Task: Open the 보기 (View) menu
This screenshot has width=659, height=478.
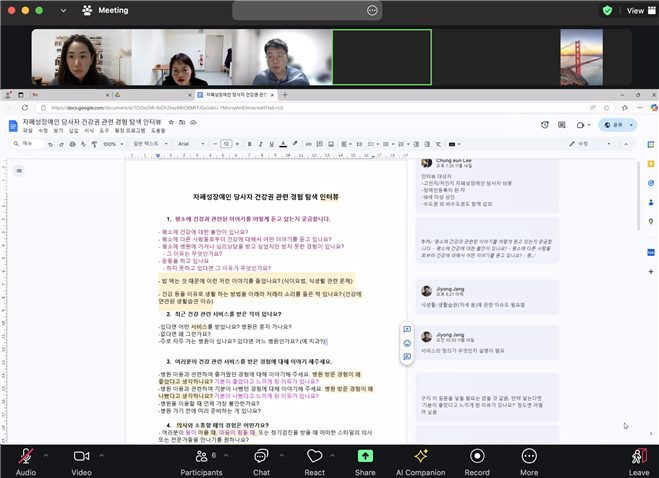Action: (58, 131)
